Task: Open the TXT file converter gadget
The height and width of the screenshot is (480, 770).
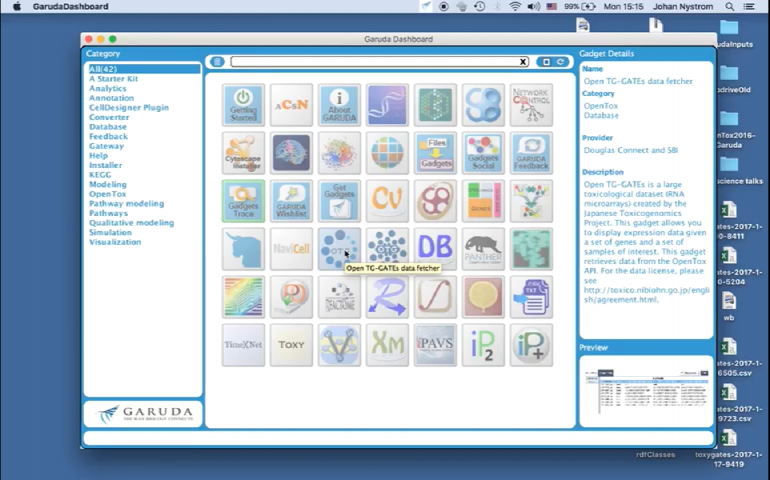Action: coord(531,297)
